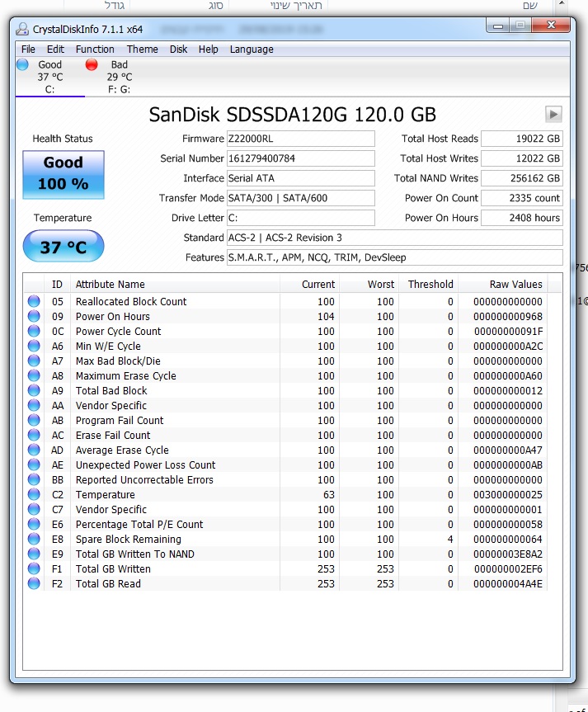The width and height of the screenshot is (588, 712).
Task: Open the Theme menu
Action: [x=142, y=49]
